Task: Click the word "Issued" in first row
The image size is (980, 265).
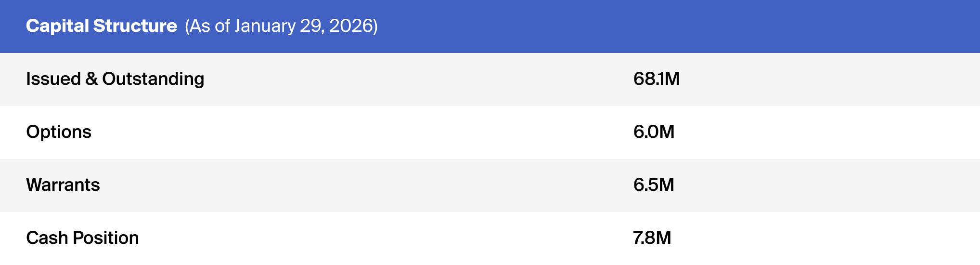Action: pos(53,79)
